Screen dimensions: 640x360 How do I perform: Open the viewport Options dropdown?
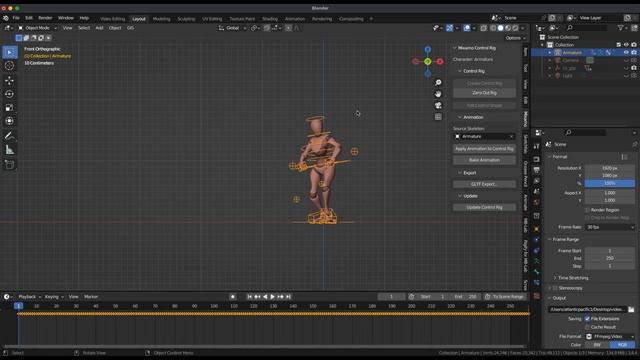(x=515, y=38)
